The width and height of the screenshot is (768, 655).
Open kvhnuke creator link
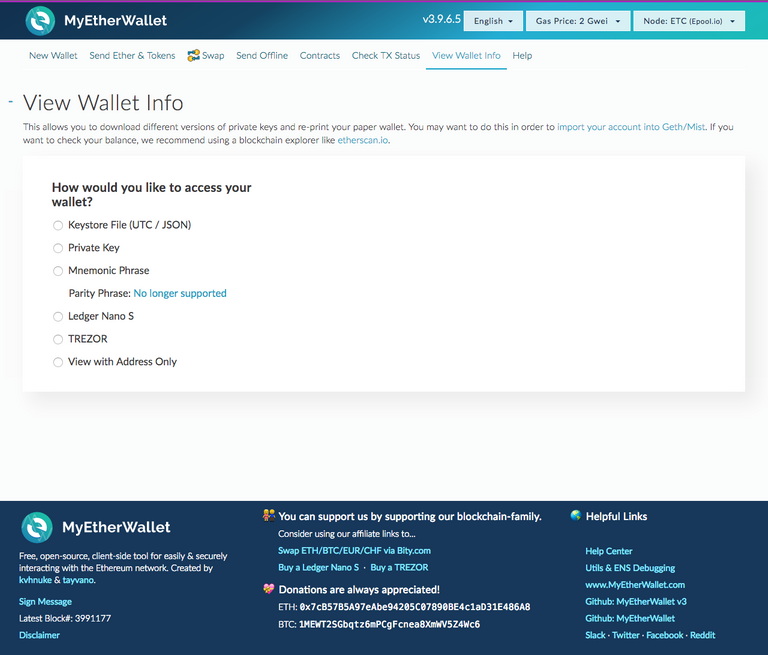click(x=35, y=580)
